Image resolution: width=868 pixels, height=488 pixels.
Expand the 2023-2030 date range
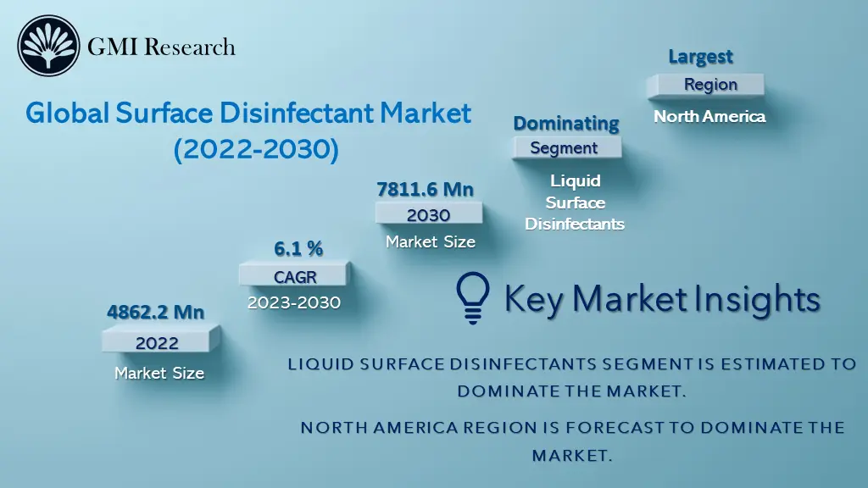point(295,302)
